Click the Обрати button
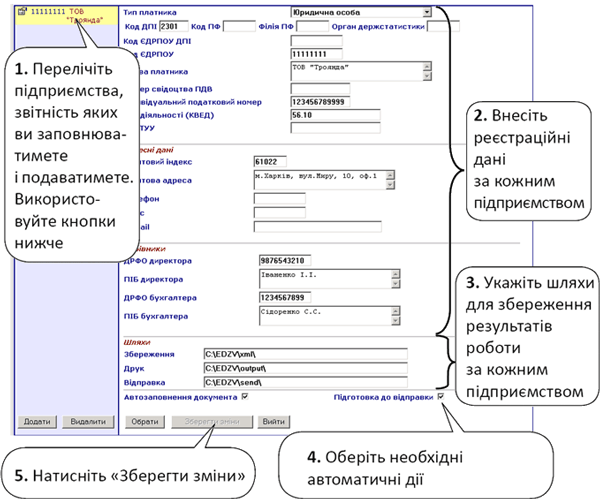Image resolution: width=600 pixels, height=499 pixels. coord(145,422)
